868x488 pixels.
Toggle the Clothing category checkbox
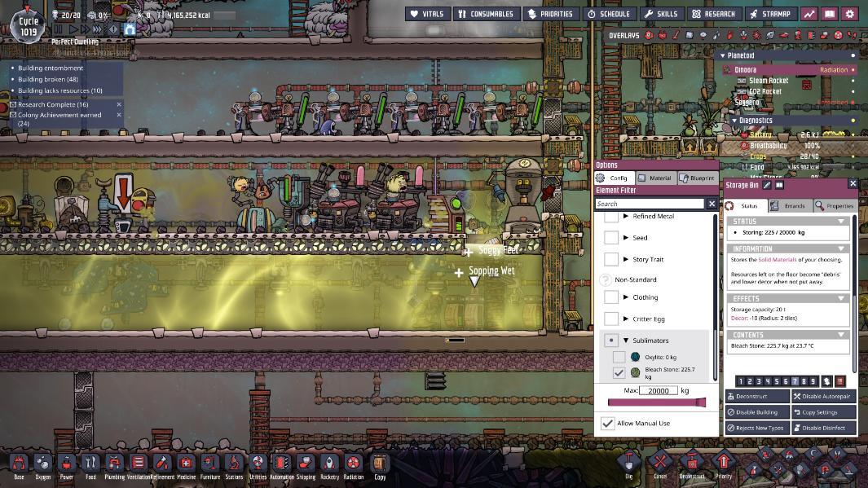click(x=610, y=297)
